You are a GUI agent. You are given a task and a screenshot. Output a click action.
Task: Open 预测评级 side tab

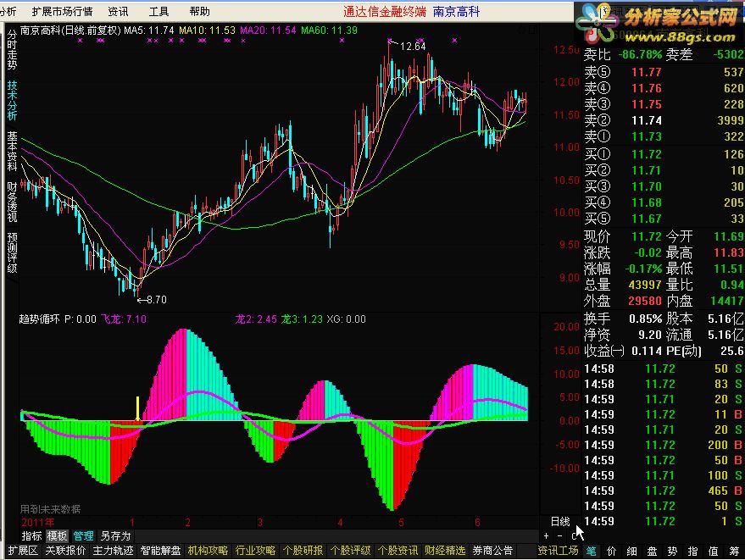[12, 253]
